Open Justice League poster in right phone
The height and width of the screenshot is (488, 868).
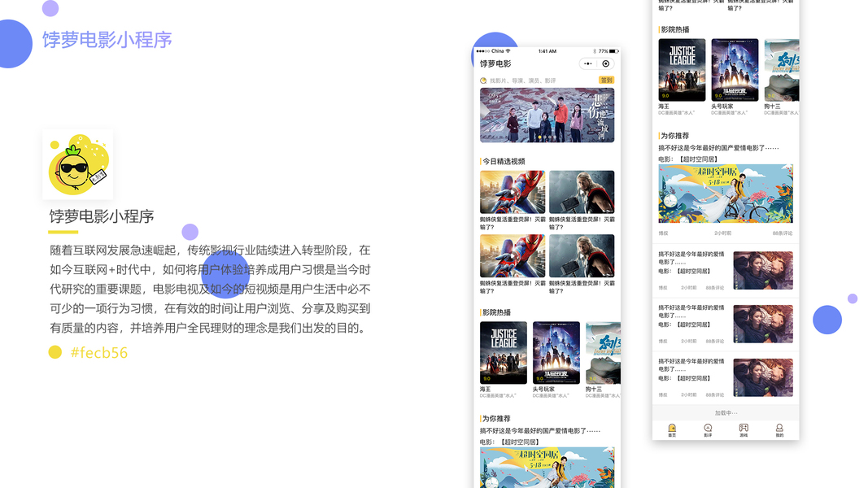[682, 70]
